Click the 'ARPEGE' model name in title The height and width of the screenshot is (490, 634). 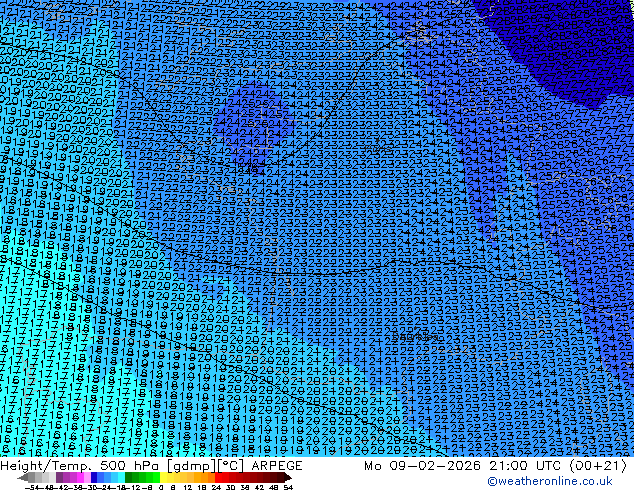pyautogui.click(x=277, y=466)
